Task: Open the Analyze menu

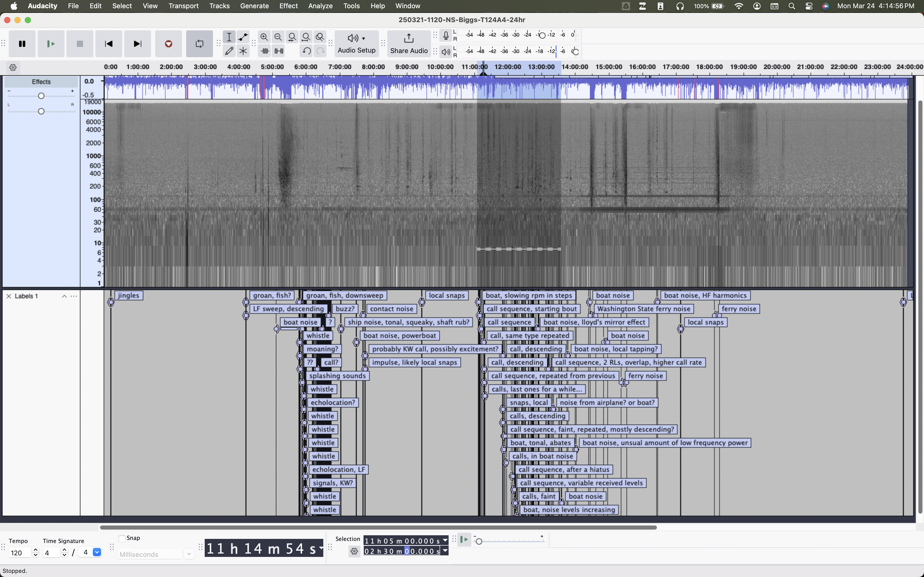Action: point(320,6)
